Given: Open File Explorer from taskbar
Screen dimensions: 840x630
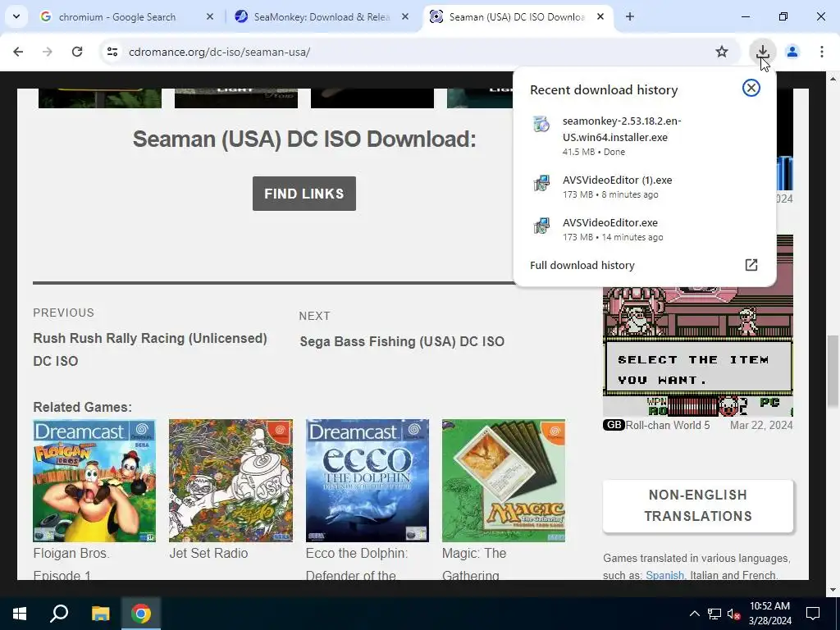Looking at the screenshot, I should click(100, 614).
